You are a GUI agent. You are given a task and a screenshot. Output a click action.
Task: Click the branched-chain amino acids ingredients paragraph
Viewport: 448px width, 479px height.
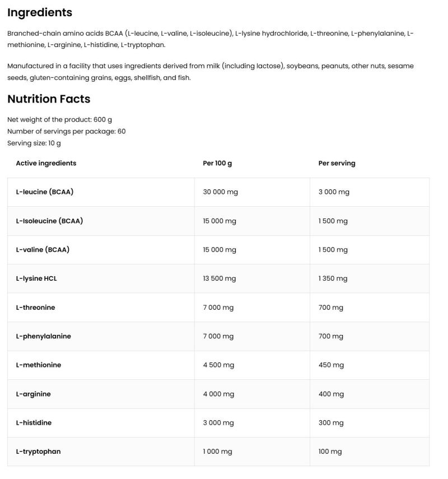[210, 39]
